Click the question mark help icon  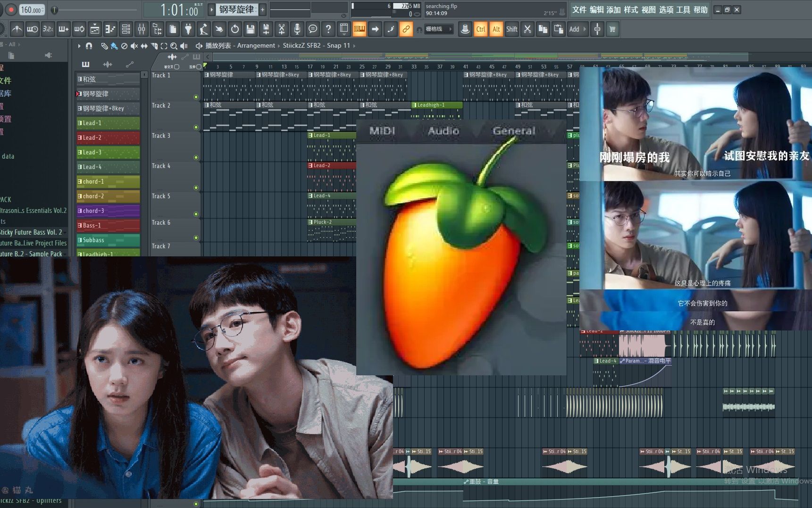tap(328, 29)
